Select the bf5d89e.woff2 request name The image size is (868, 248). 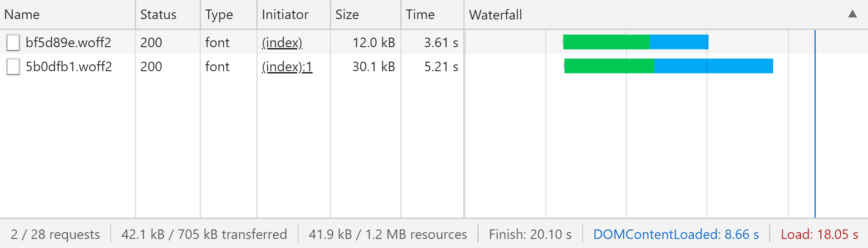pos(68,43)
